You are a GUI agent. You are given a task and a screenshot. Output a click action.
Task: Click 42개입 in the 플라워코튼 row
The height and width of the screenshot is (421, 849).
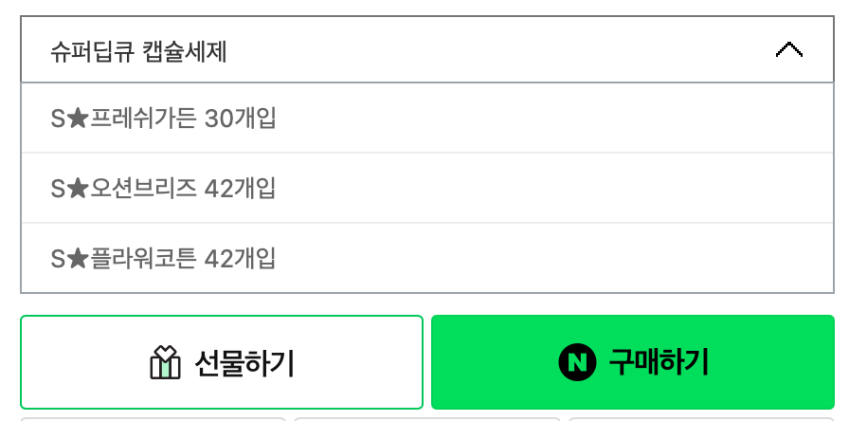click(x=240, y=258)
